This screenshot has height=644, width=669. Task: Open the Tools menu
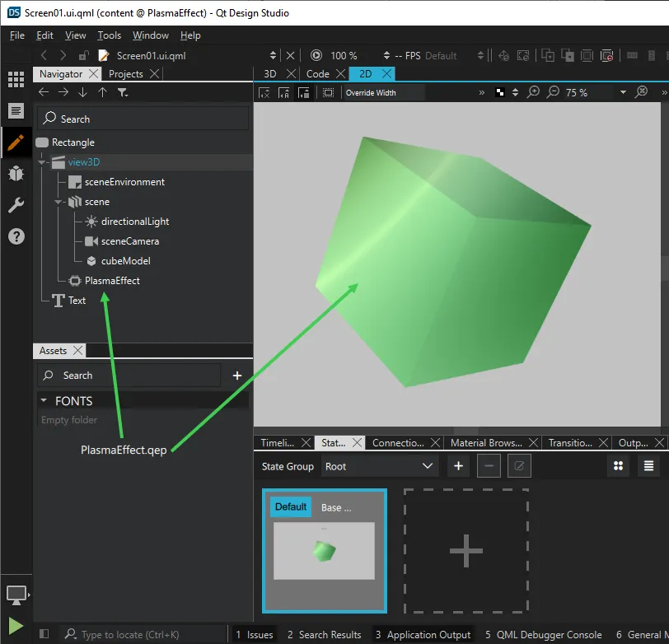coord(109,35)
